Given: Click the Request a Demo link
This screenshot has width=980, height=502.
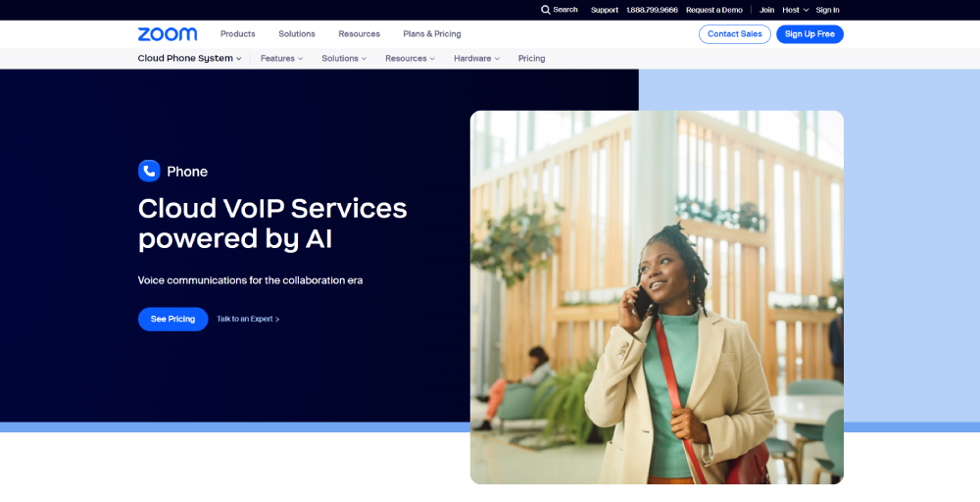Looking at the screenshot, I should (713, 10).
